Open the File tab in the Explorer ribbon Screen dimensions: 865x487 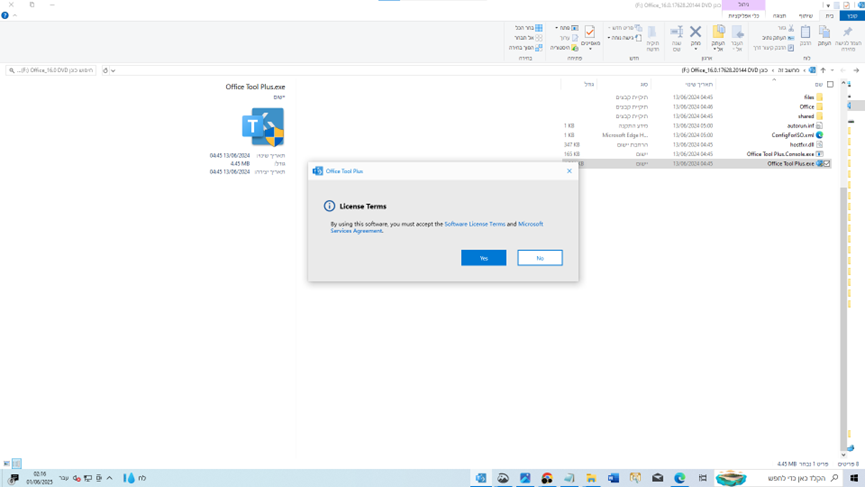[852, 16]
